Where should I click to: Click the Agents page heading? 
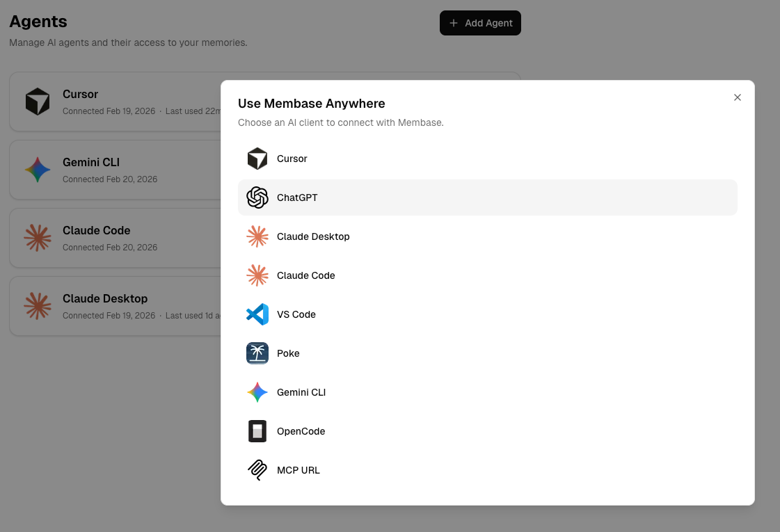click(38, 22)
